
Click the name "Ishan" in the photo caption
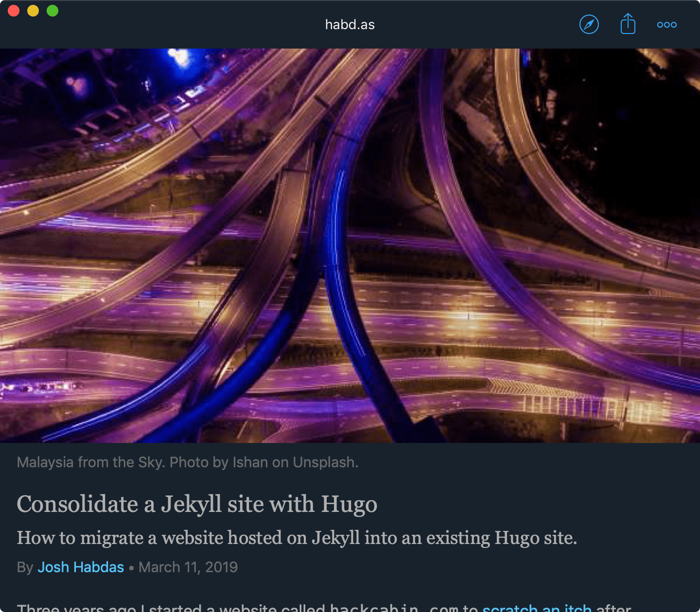point(250,462)
